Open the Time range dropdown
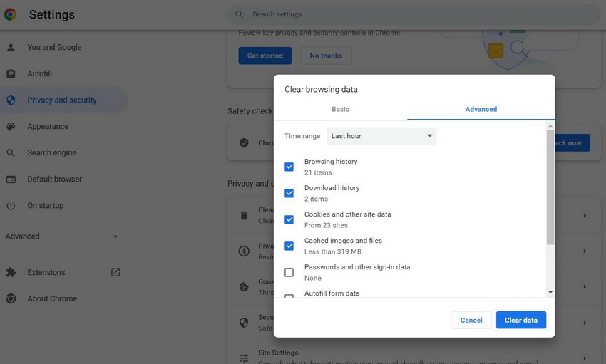 point(381,136)
